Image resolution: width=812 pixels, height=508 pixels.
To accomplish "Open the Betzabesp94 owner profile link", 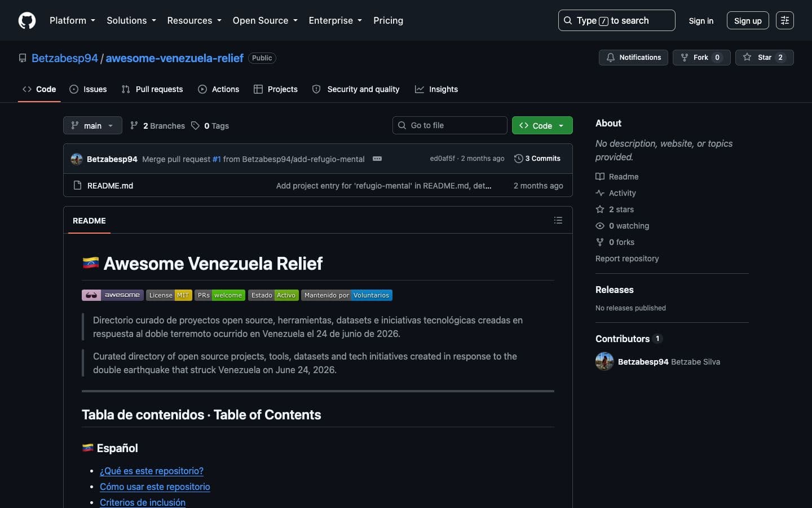I will 65,58.
